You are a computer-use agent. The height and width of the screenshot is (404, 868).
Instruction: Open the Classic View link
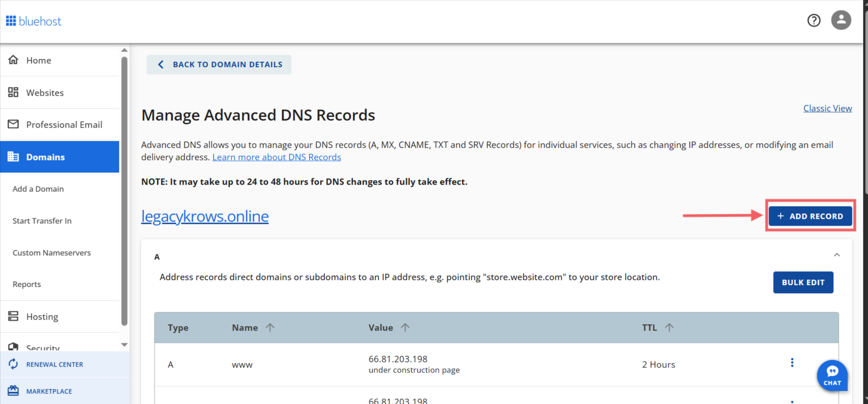827,108
